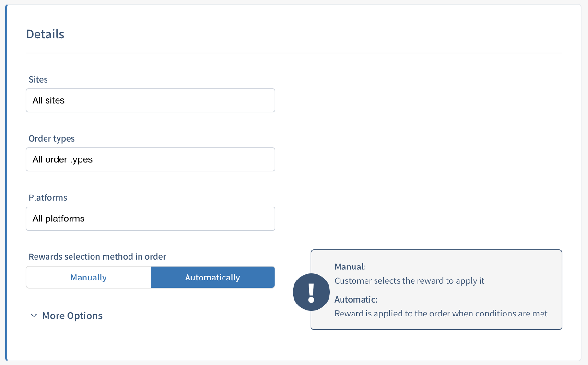Open the All order types dropdown
This screenshot has width=588, height=365.
(150, 159)
